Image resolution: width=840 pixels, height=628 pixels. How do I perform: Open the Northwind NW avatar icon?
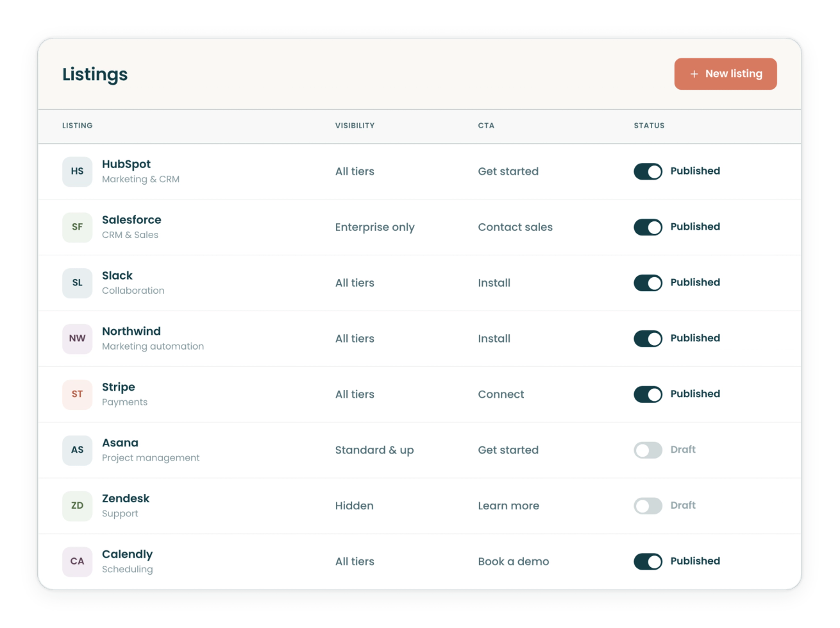tap(77, 339)
